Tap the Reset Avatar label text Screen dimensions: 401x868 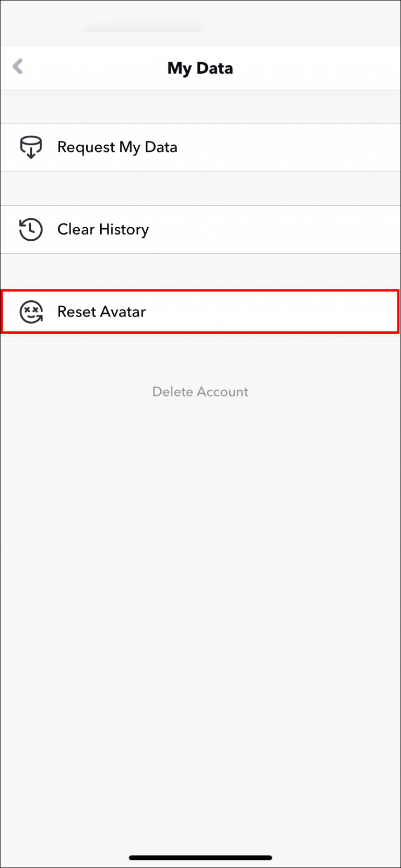coord(101,312)
